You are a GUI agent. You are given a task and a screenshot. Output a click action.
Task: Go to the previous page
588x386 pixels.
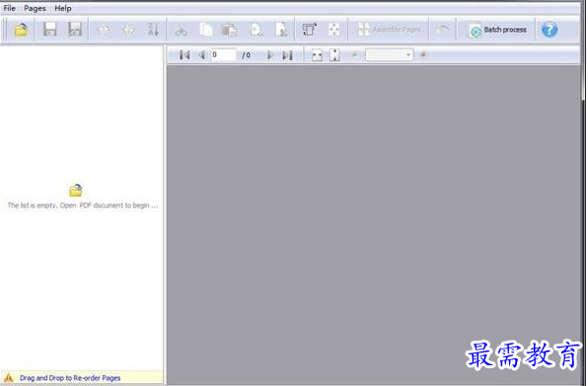[201, 55]
